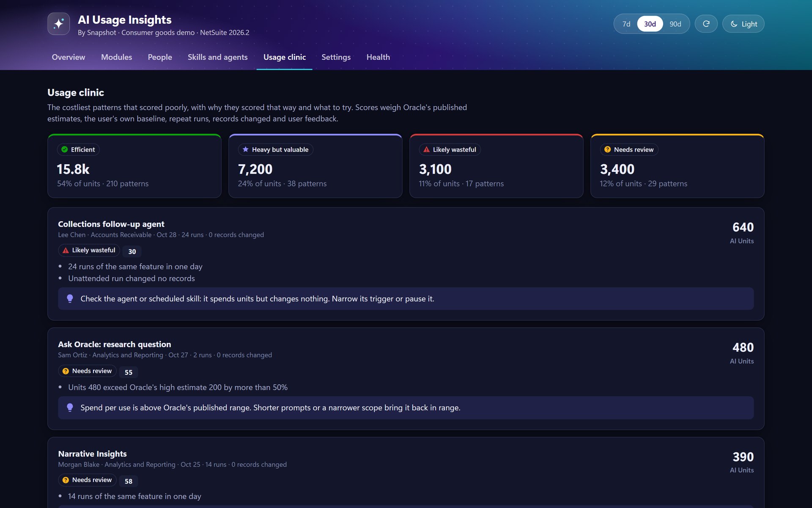The image size is (812, 508).
Task: Click 'Unattended run changed no records' bullet
Action: click(x=132, y=278)
